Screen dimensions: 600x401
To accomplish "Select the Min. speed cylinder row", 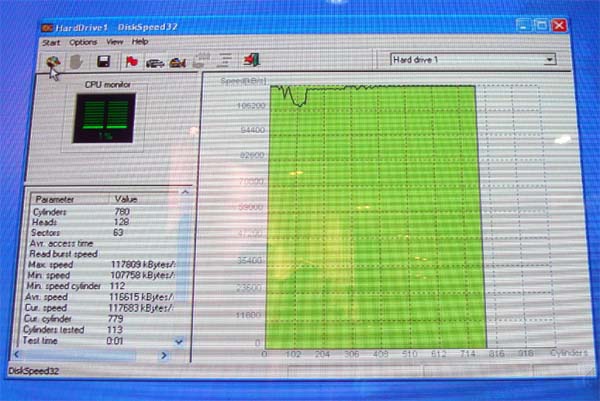I will pos(99,286).
